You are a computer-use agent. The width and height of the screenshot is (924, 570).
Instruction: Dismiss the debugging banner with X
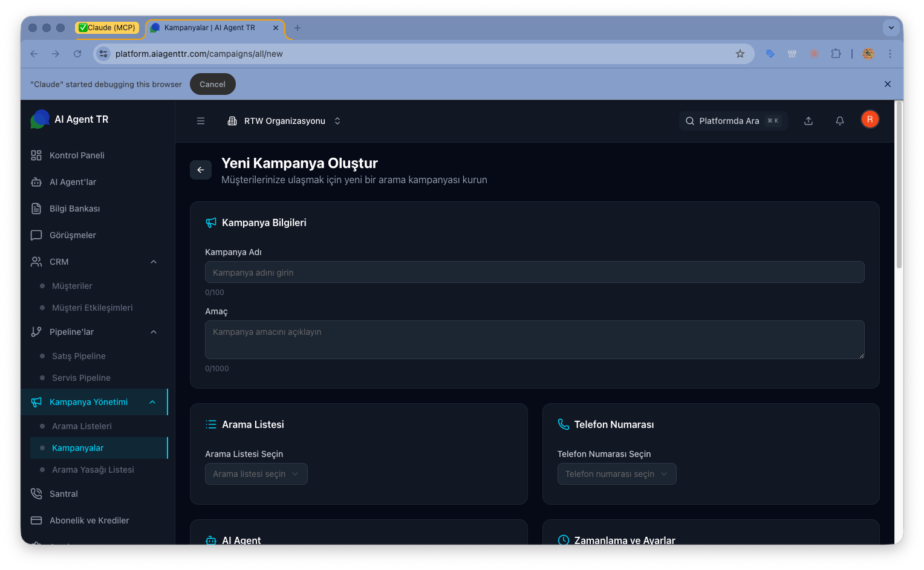click(x=888, y=84)
